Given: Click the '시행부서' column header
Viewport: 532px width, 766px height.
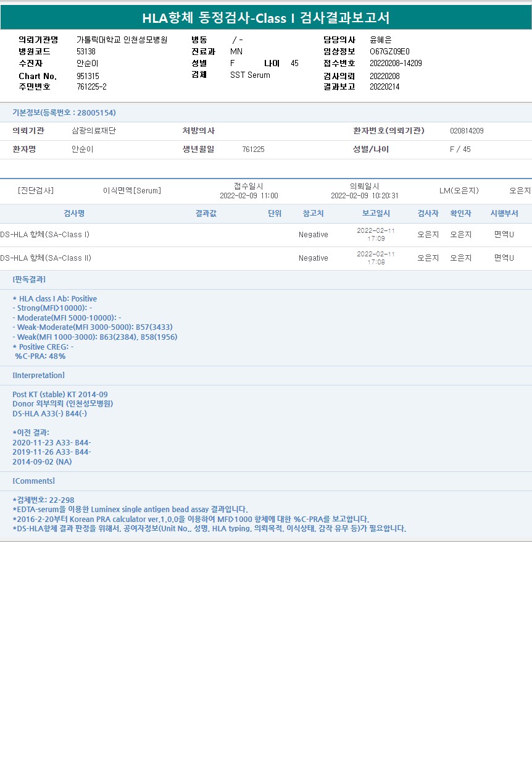Looking at the screenshot, I should (x=504, y=213).
